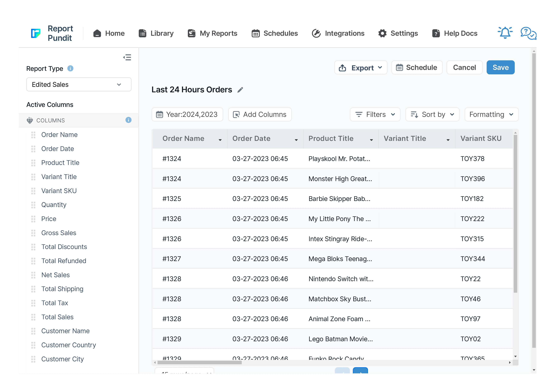This screenshot has height=392, width=555.
Task: Click the Report Pundit logo
Action: (x=36, y=33)
